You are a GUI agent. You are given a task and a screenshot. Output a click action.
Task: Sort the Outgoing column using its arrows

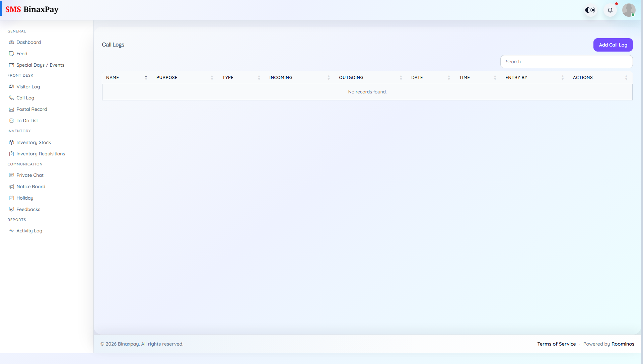(401, 77)
